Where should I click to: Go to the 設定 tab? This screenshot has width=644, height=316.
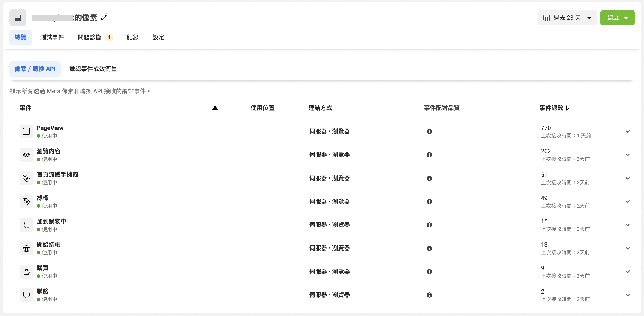coord(158,37)
